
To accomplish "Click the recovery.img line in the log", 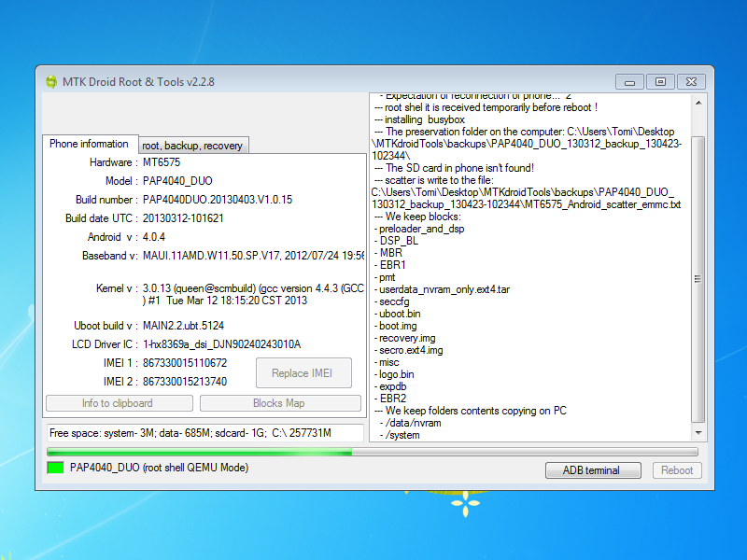I will [407, 338].
